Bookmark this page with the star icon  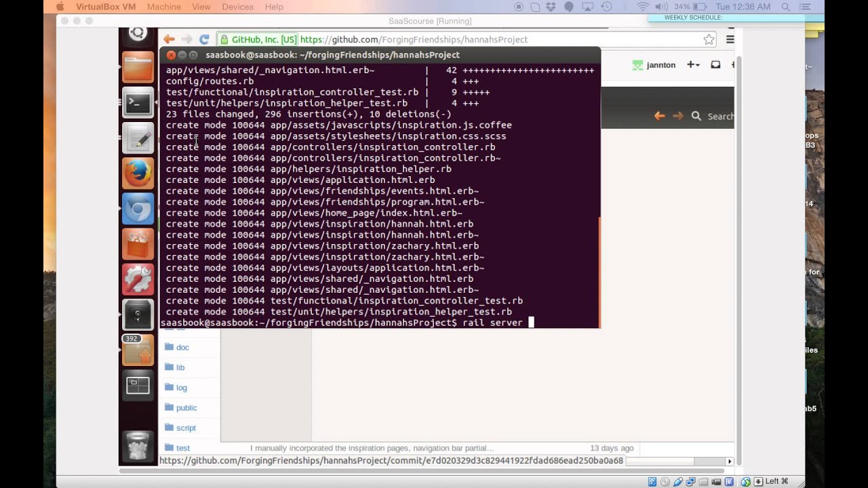click(709, 39)
